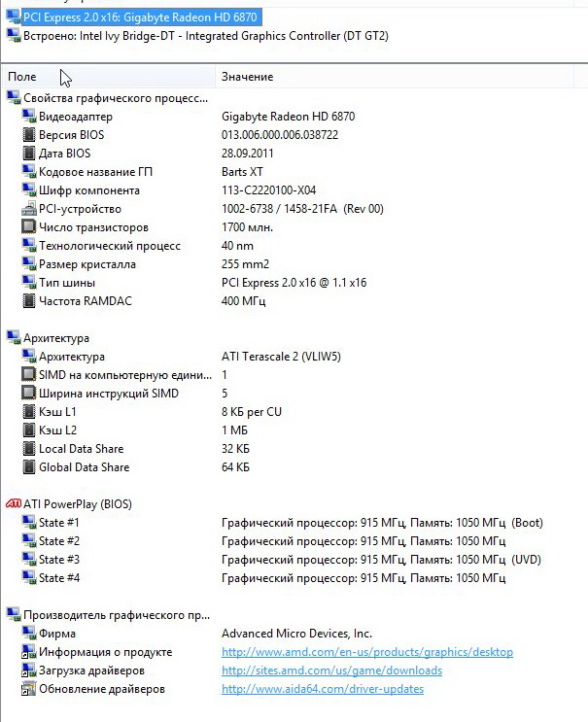Image resolution: width=588 pixels, height=722 pixels.
Task: Select the State #4 row label
Action: pos(59,577)
